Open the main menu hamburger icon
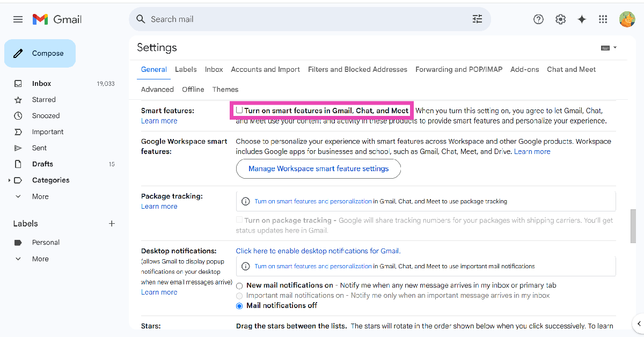Image resolution: width=644 pixels, height=337 pixels. tap(18, 19)
